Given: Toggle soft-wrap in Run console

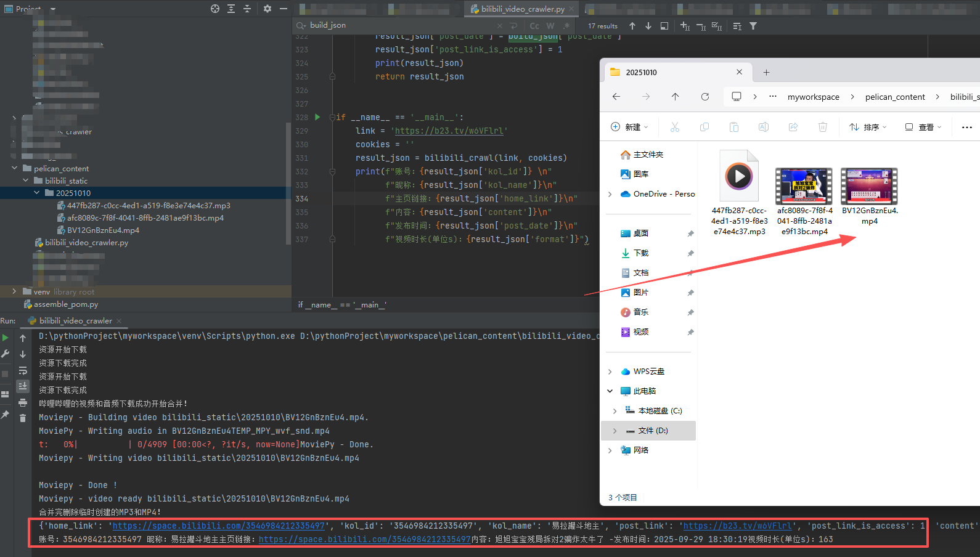Looking at the screenshot, I should [23, 370].
